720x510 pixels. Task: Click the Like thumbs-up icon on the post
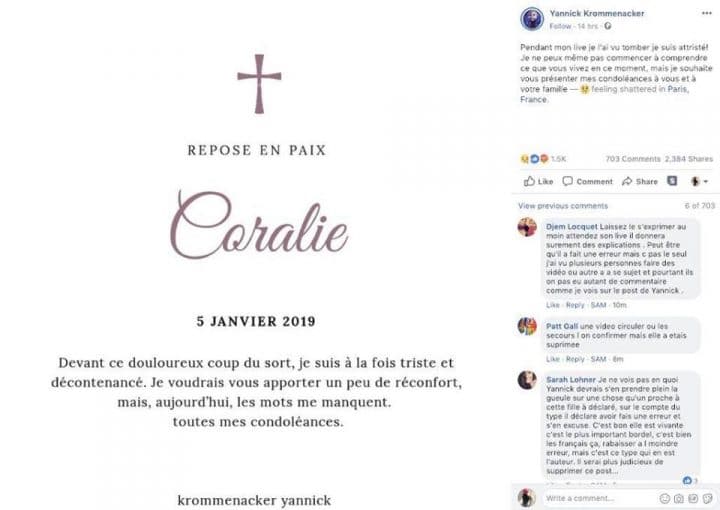(x=530, y=182)
